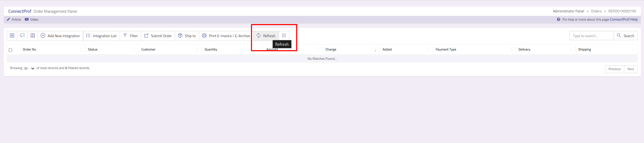Open the Article tab
The width and height of the screenshot is (644, 143).
point(14,20)
